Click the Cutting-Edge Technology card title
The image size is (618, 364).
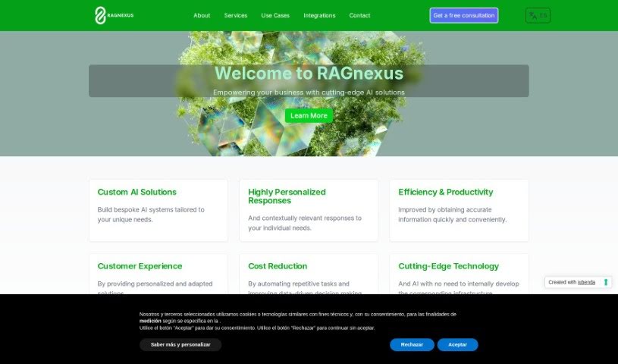[x=448, y=266]
